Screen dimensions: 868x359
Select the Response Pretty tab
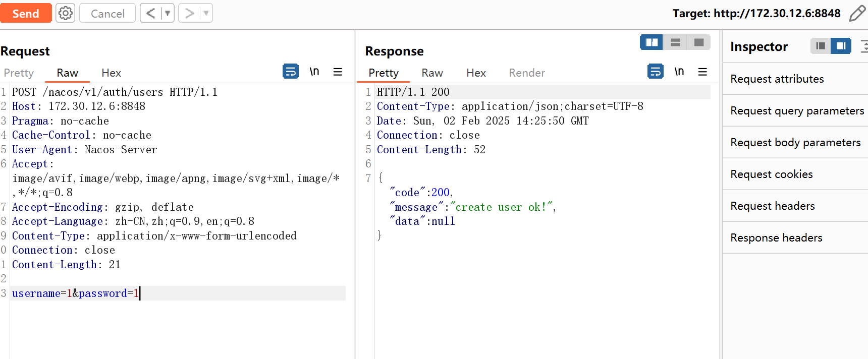384,73
